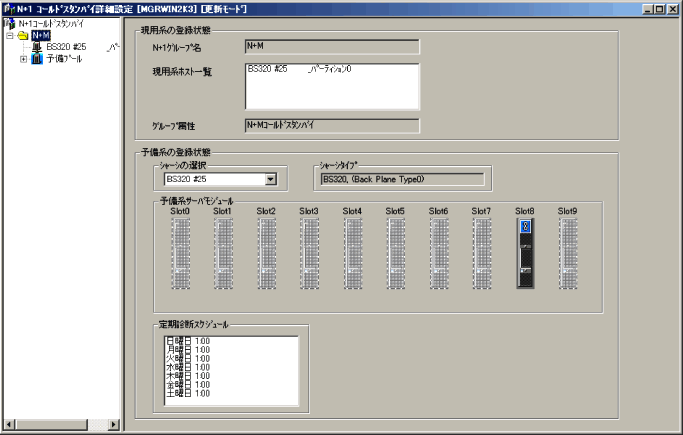Click the N+M folder icon in tree
The height and width of the screenshot is (435, 683).
click(x=23, y=35)
